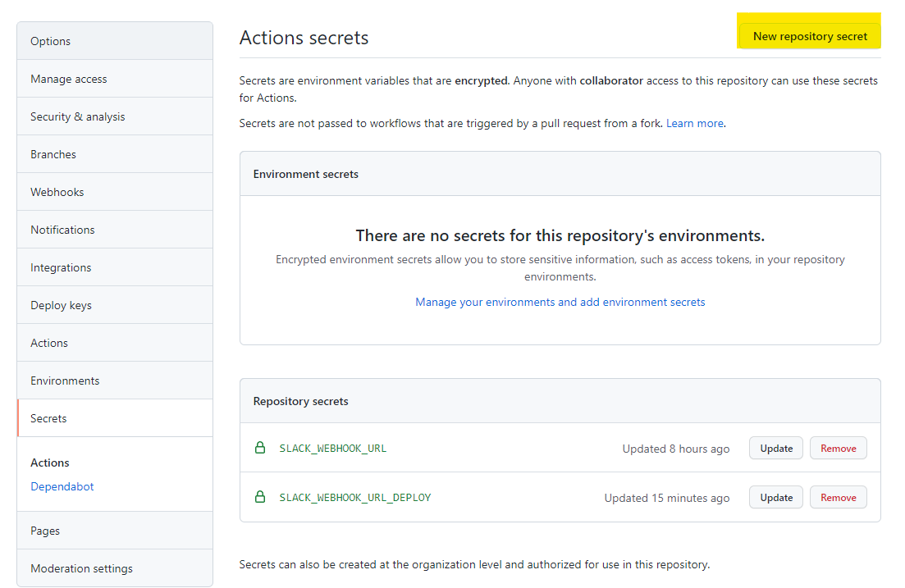The image size is (905, 588).
Task: Open Manage access settings
Action: click(x=115, y=79)
